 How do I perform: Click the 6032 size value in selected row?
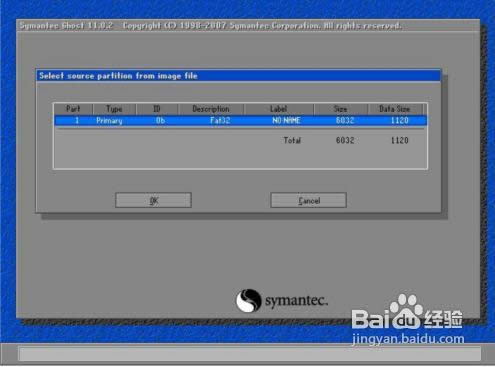(x=345, y=120)
